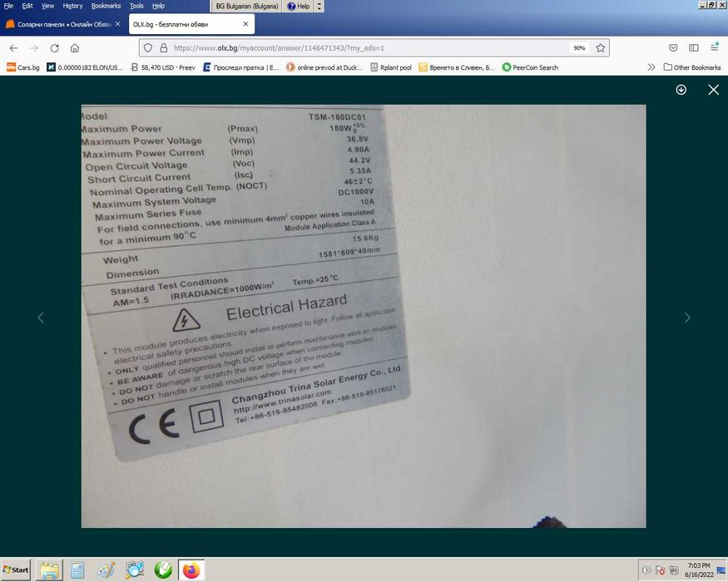Show the next photo

pyautogui.click(x=687, y=318)
